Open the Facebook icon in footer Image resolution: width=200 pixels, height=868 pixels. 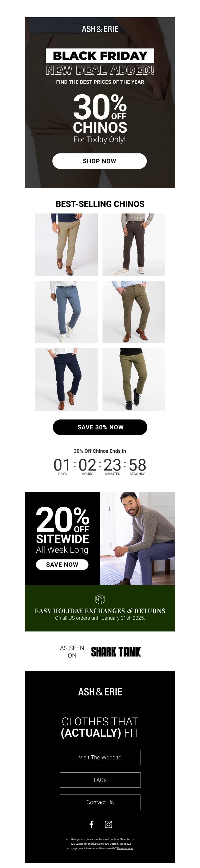tap(91, 824)
